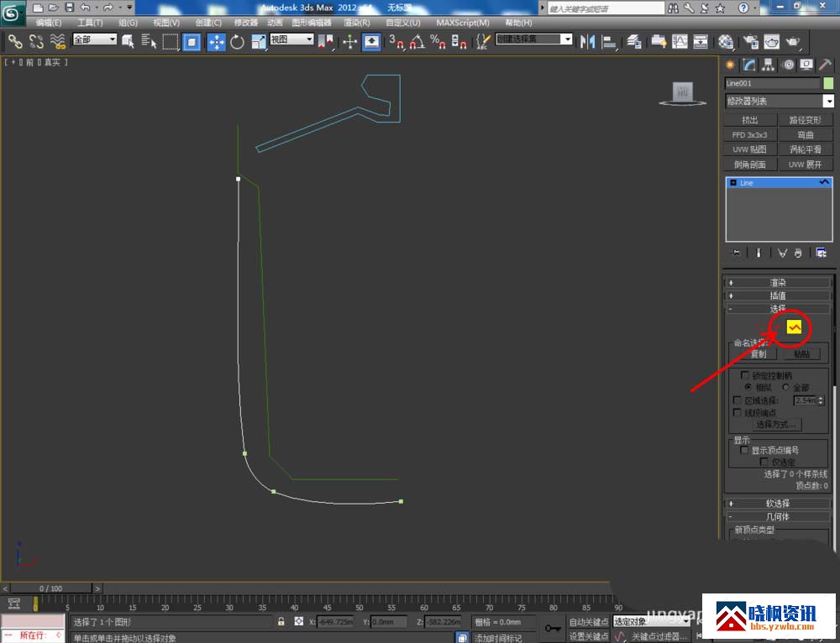This screenshot has width=840, height=643.
Task: Open the 工具(T) menu
Action: [x=90, y=23]
